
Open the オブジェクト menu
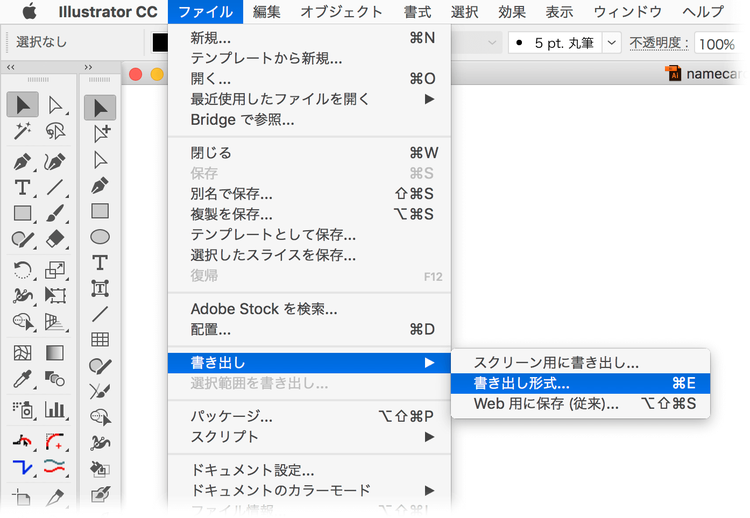coord(342,11)
